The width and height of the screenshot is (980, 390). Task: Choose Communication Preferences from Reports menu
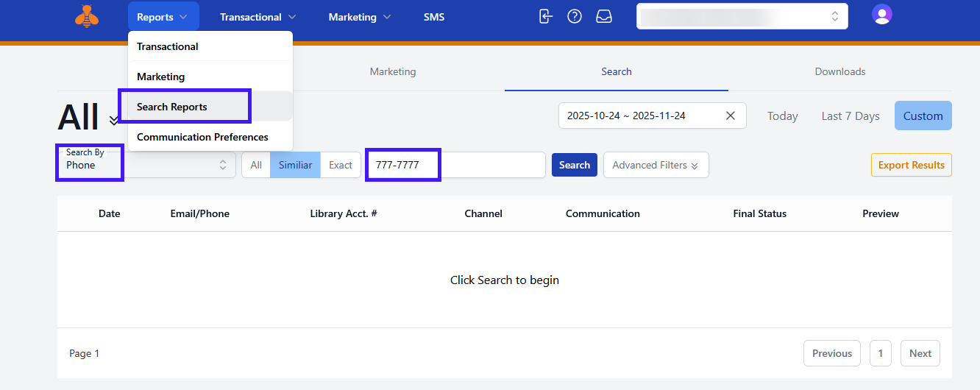point(202,137)
